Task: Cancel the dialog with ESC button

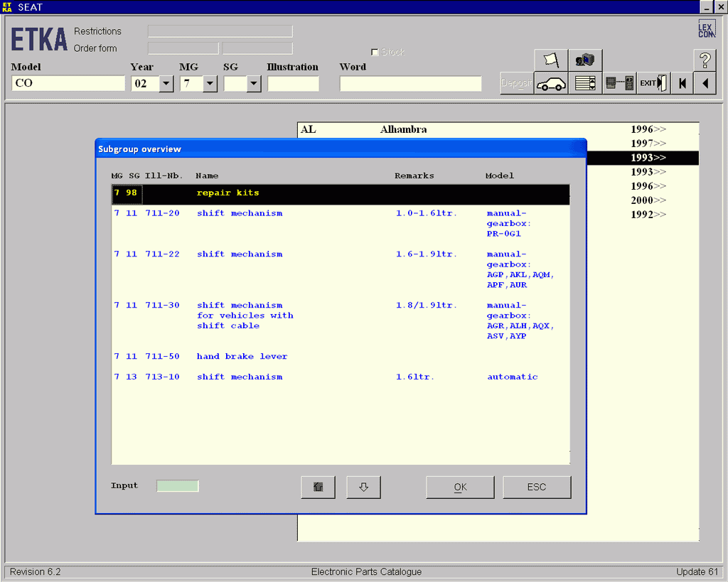Action: tap(537, 487)
